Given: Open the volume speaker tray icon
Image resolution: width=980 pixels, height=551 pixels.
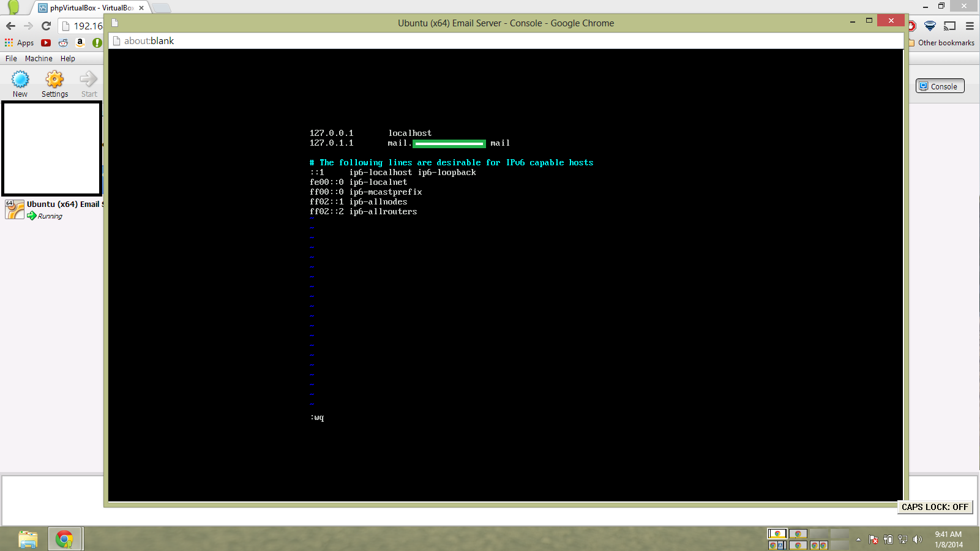Looking at the screenshot, I should 917,539.
